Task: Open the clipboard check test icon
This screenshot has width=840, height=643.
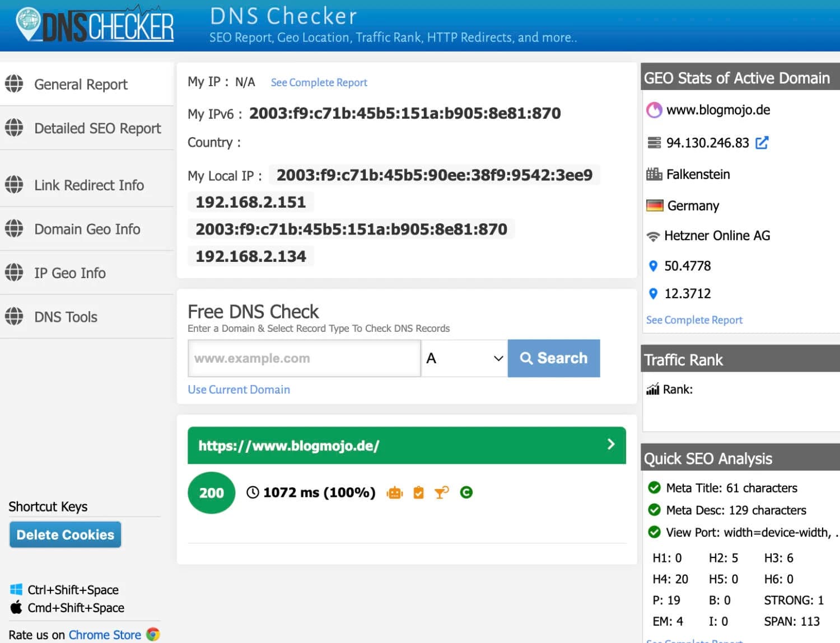Action: click(418, 492)
